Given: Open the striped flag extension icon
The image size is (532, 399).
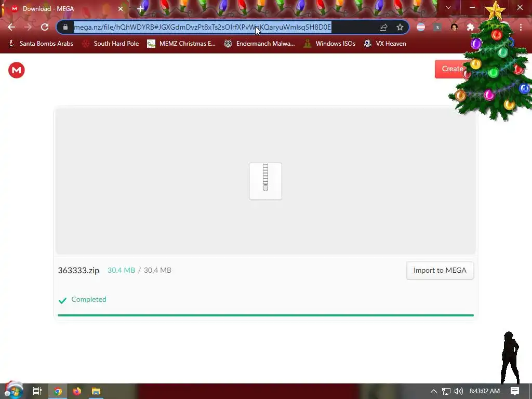Looking at the screenshot, I should tap(421, 27).
